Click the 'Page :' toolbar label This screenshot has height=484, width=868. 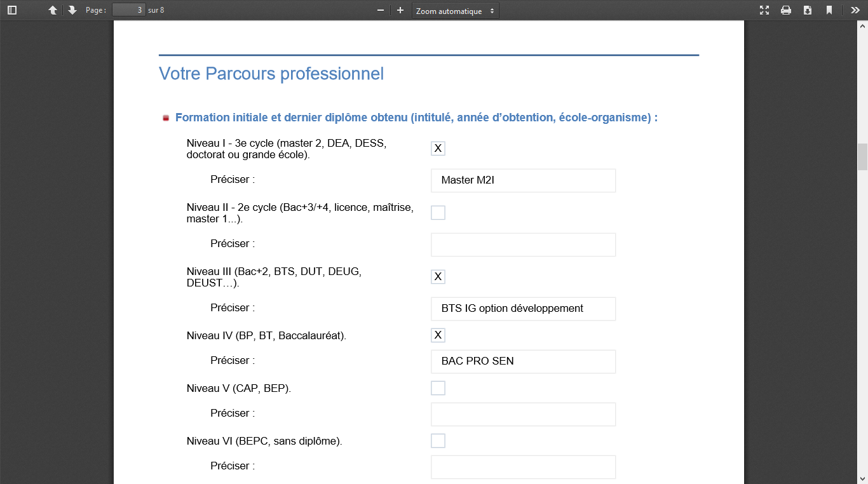point(96,10)
